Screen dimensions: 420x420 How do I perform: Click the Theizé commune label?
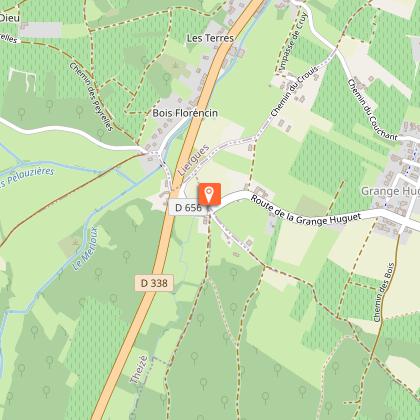[139, 369]
